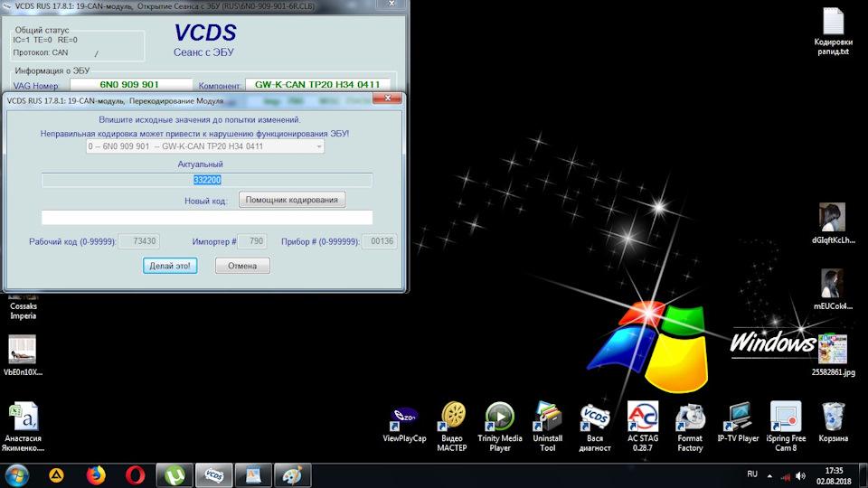Click the 'Рабочий код' field 73430
This screenshot has height=488, width=868.
point(139,241)
